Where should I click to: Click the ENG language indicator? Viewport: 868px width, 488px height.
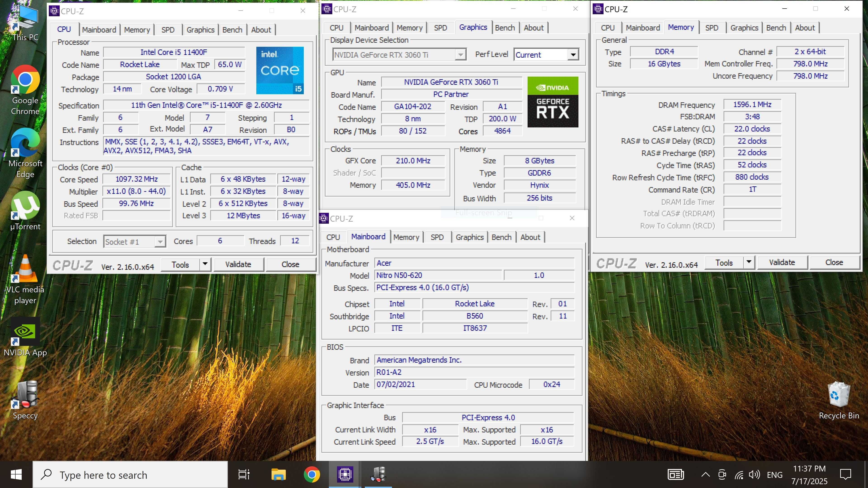(774, 475)
